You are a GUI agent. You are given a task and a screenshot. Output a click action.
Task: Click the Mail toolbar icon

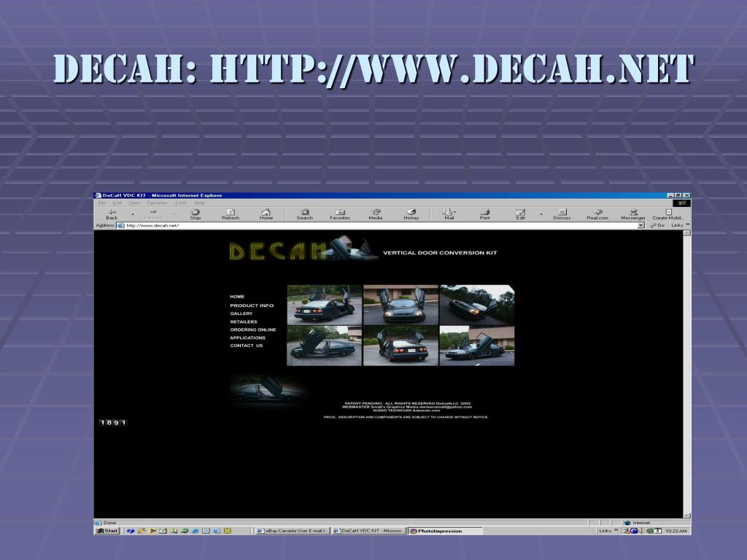[449, 214]
